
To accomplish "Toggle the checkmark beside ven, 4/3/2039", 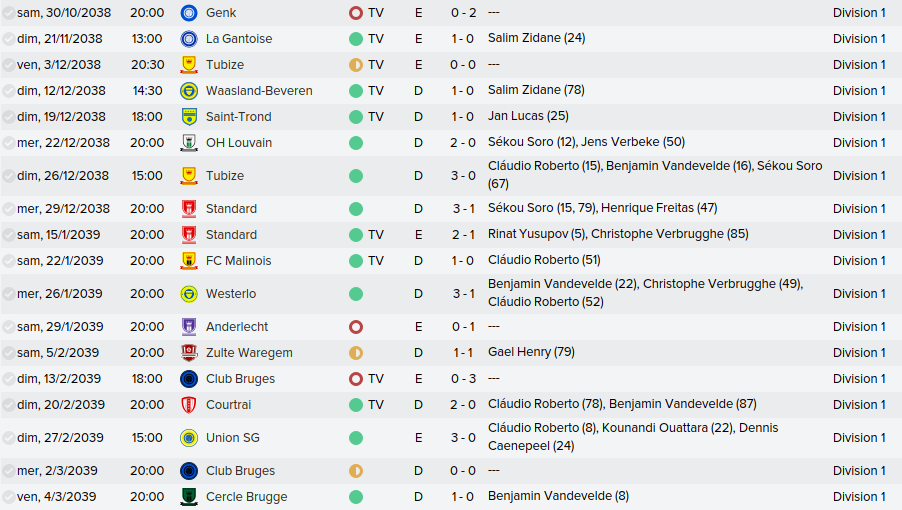I will tap(9, 497).
